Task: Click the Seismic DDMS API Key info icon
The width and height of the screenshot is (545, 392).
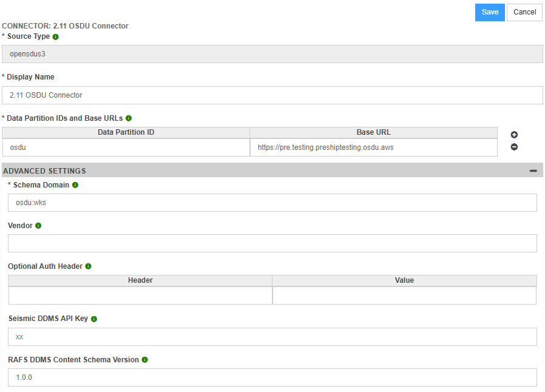Action: (94, 318)
